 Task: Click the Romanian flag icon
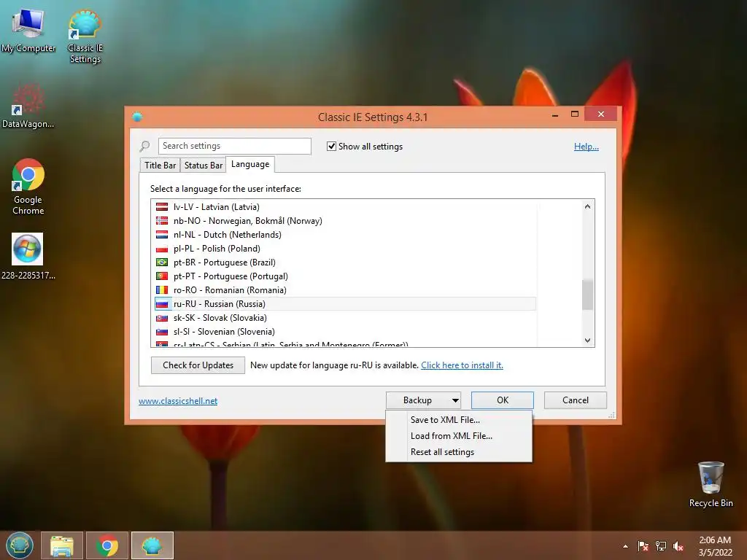pos(162,290)
